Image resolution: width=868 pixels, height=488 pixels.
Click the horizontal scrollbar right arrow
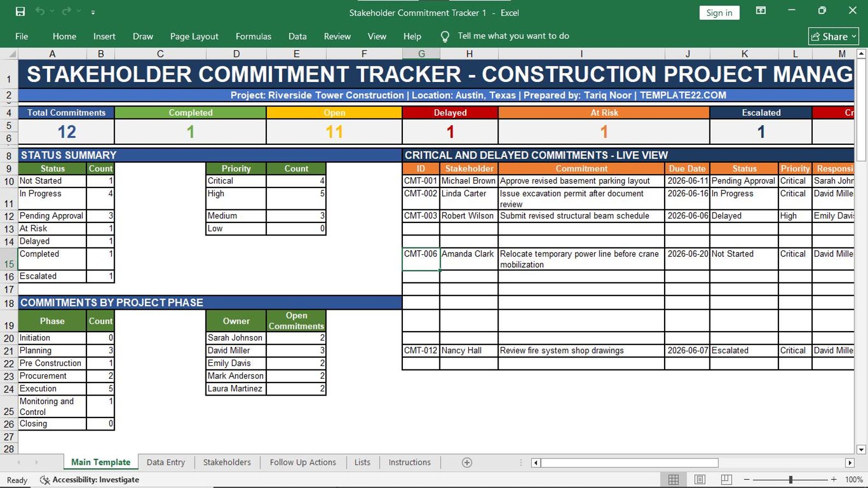click(849, 463)
